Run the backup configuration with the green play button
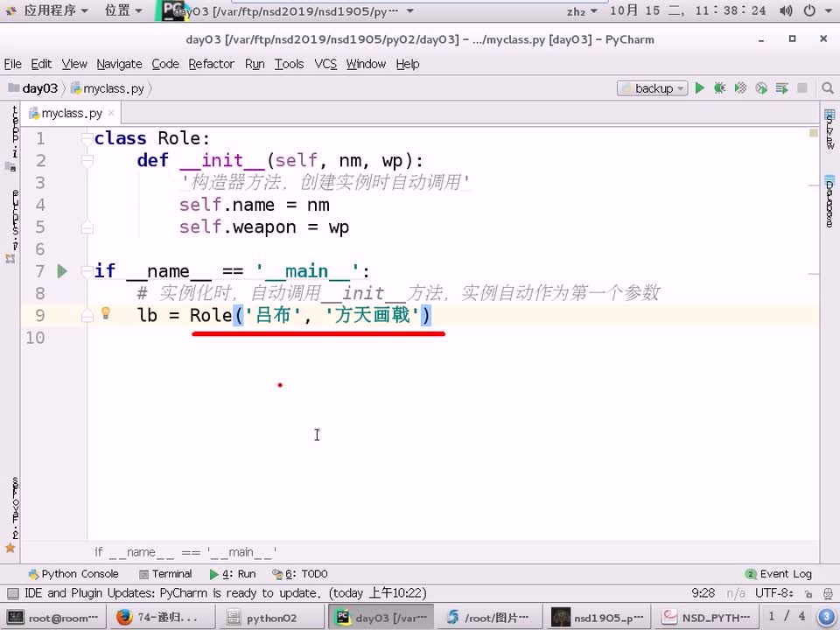840x630 pixels. pos(699,87)
